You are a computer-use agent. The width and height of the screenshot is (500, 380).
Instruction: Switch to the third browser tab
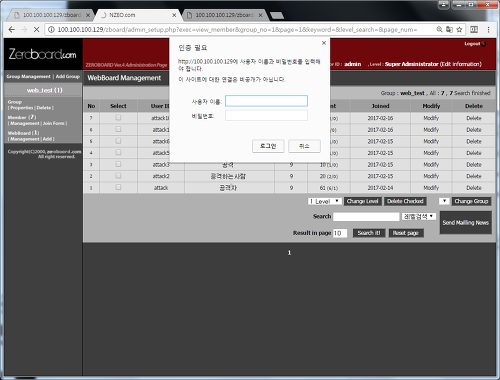click(x=224, y=15)
